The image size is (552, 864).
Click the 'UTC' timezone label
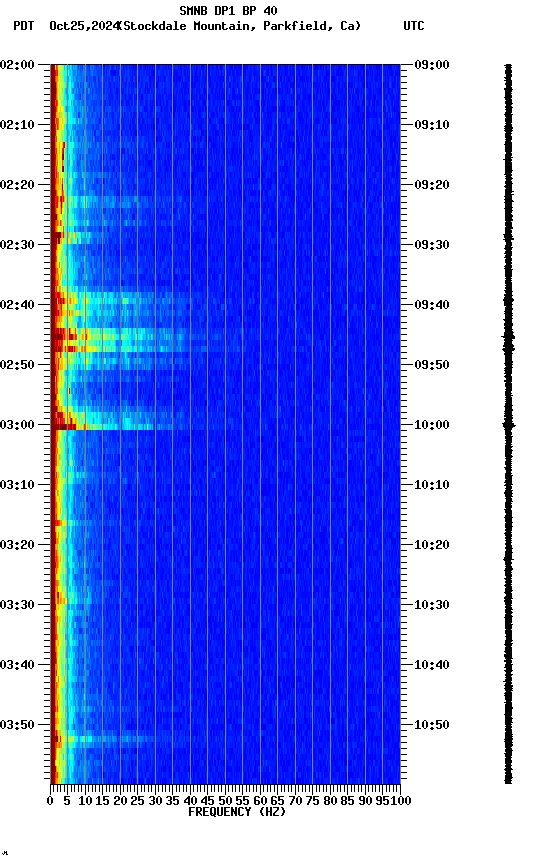pyautogui.click(x=414, y=26)
